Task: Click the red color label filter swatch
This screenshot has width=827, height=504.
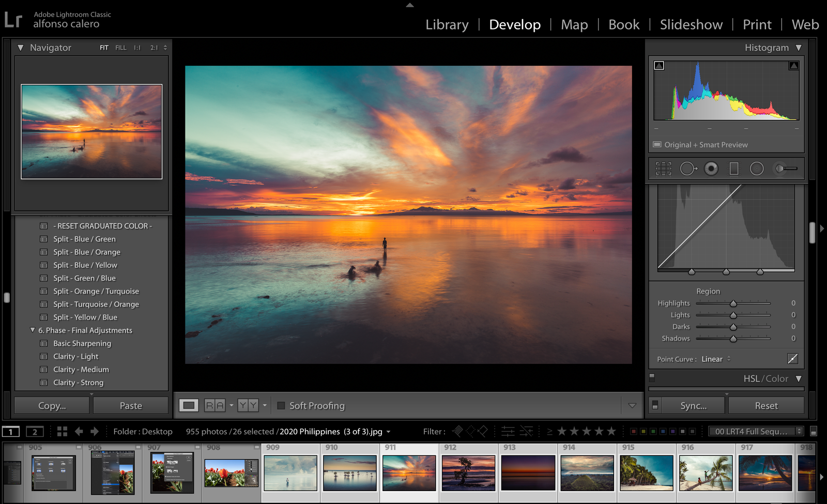Action: (634, 431)
